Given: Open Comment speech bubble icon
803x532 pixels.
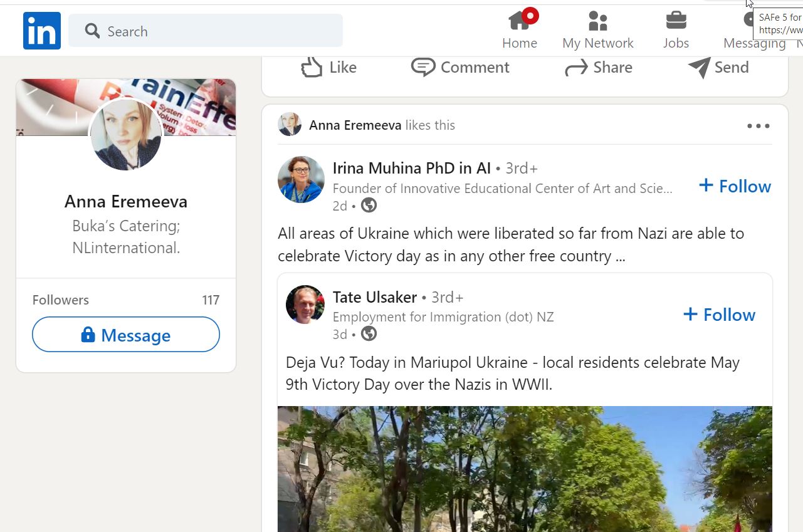Looking at the screenshot, I should pos(423,67).
